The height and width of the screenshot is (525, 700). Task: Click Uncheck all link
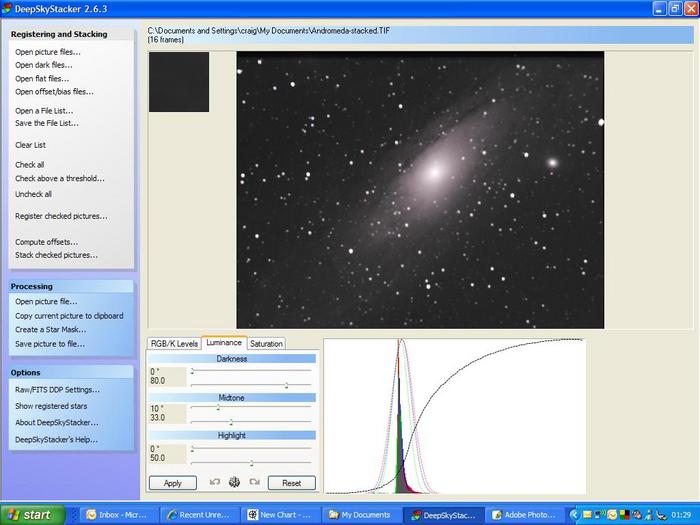[33, 194]
